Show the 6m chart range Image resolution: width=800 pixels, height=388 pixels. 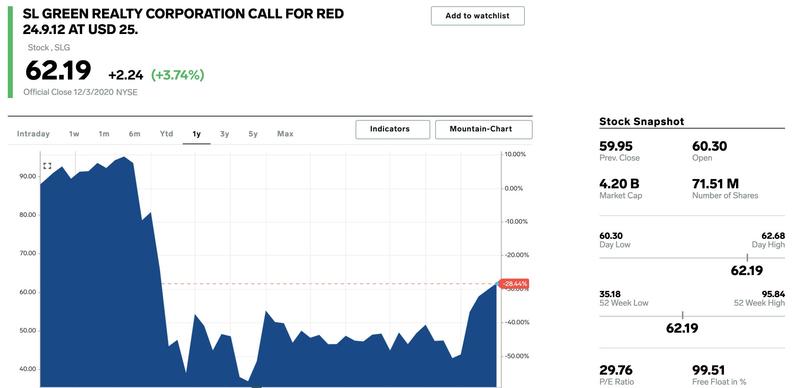click(x=134, y=134)
